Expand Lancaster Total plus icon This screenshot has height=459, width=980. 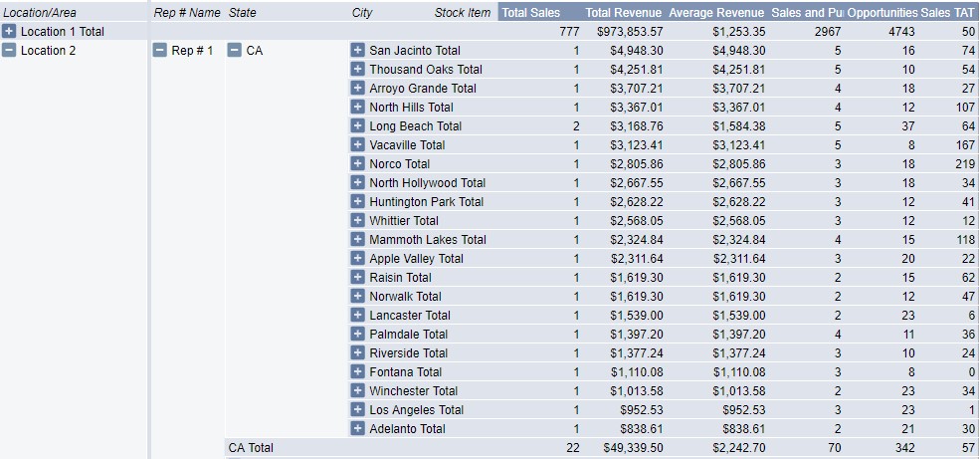(357, 315)
